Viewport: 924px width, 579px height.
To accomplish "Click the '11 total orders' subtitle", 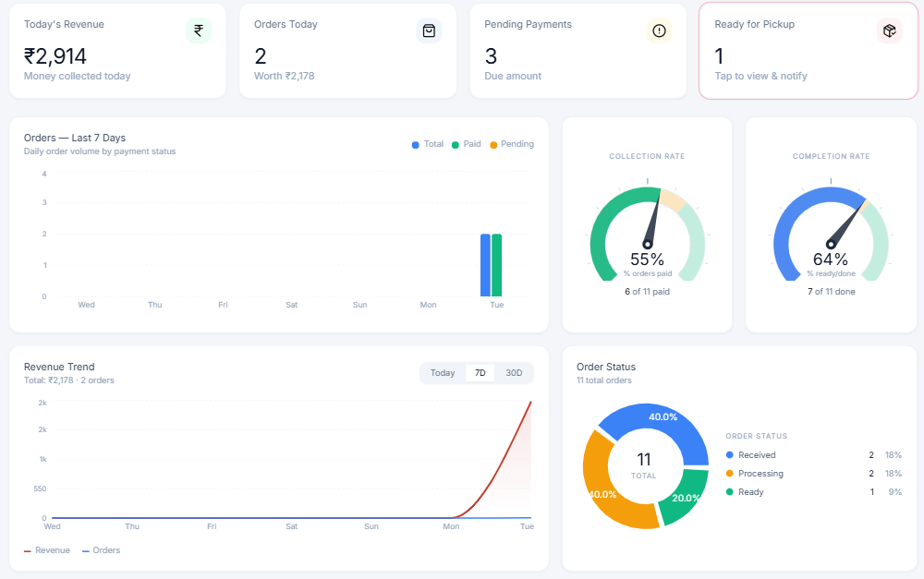I will coord(604,380).
